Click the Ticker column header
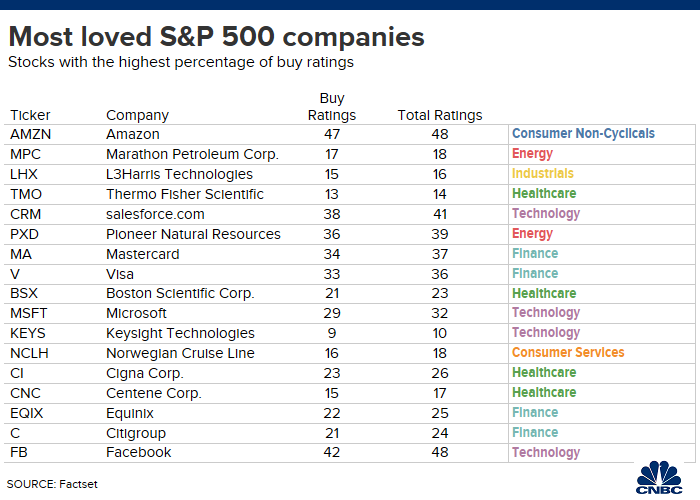The height and width of the screenshot is (500, 700). 29,115
